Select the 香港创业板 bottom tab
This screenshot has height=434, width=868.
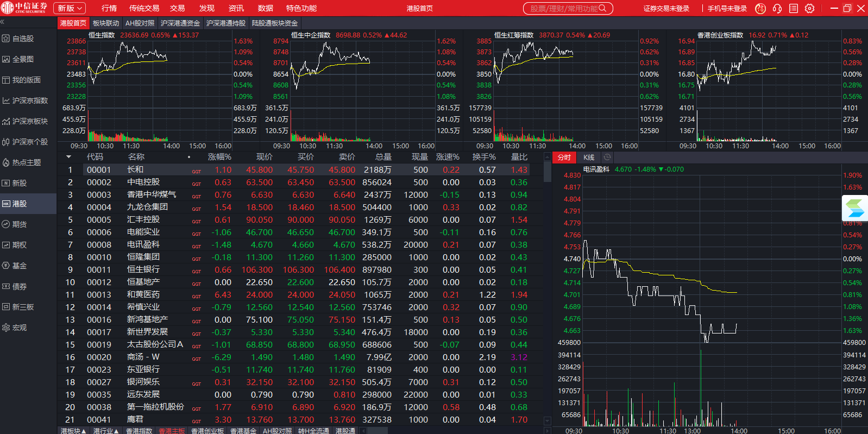(x=207, y=431)
